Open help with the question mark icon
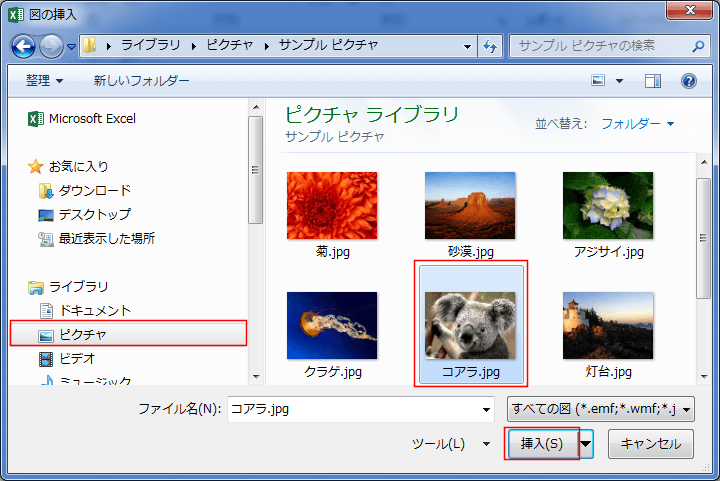720x481 pixels. (688, 81)
